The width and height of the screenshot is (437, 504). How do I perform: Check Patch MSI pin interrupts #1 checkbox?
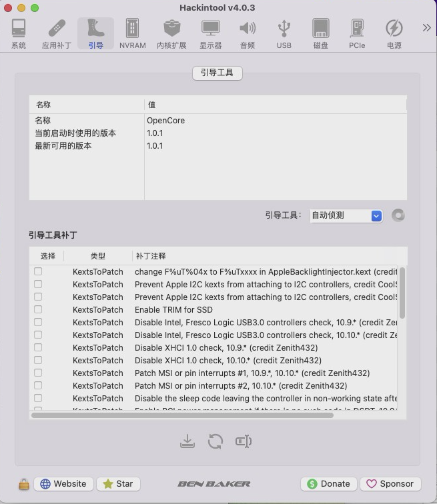[x=38, y=373]
